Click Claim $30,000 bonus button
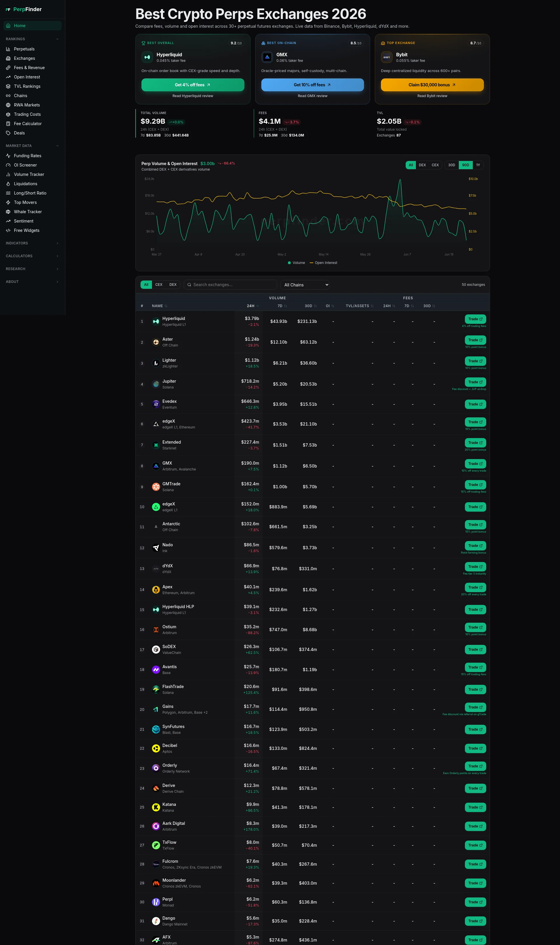This screenshot has width=560, height=945. [432, 85]
